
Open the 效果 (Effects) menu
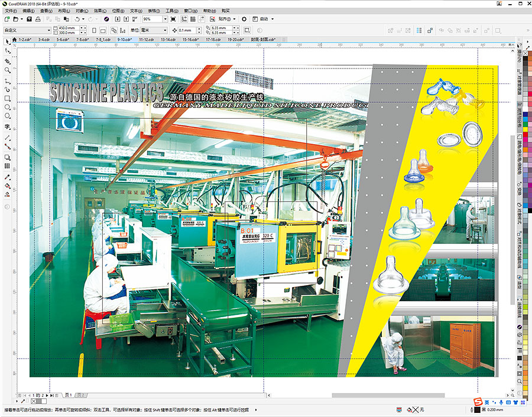point(100,11)
